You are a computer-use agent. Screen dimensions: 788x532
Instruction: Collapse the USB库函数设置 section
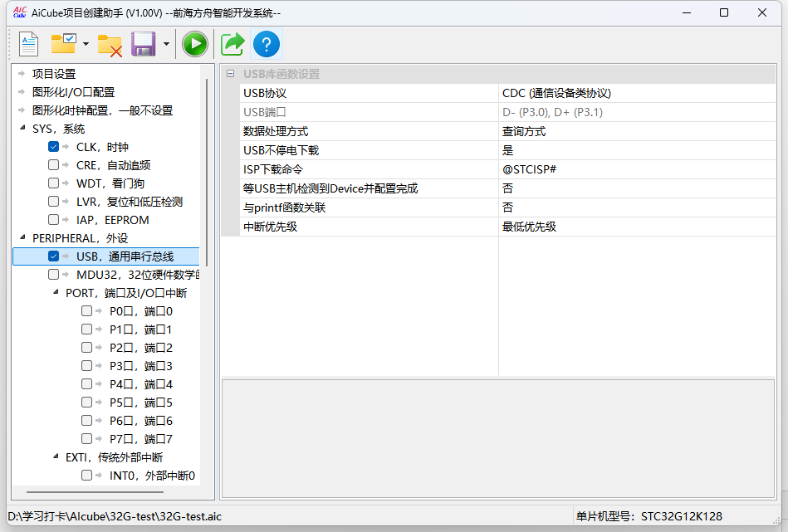click(230, 74)
